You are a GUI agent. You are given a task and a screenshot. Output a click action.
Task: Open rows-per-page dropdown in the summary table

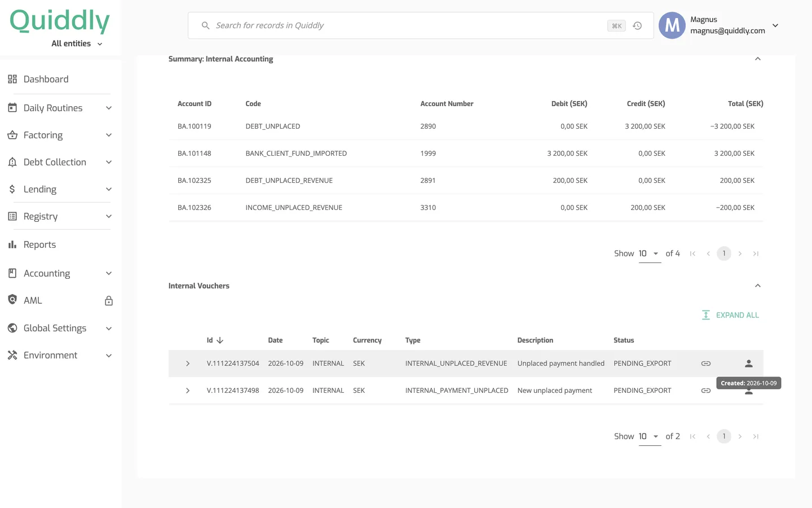(x=650, y=254)
